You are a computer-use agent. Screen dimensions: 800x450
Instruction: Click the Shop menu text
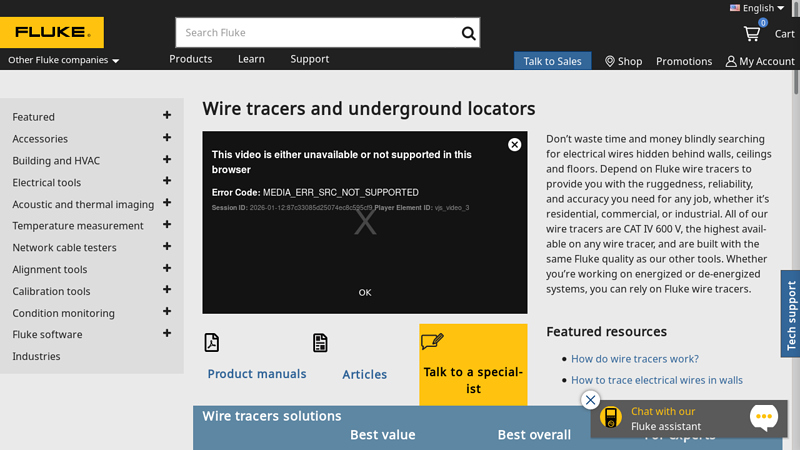[630, 61]
